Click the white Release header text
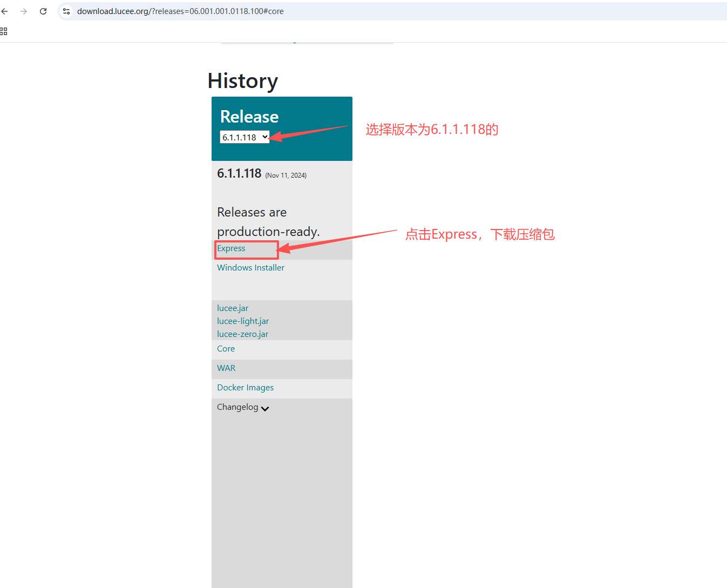 249,117
